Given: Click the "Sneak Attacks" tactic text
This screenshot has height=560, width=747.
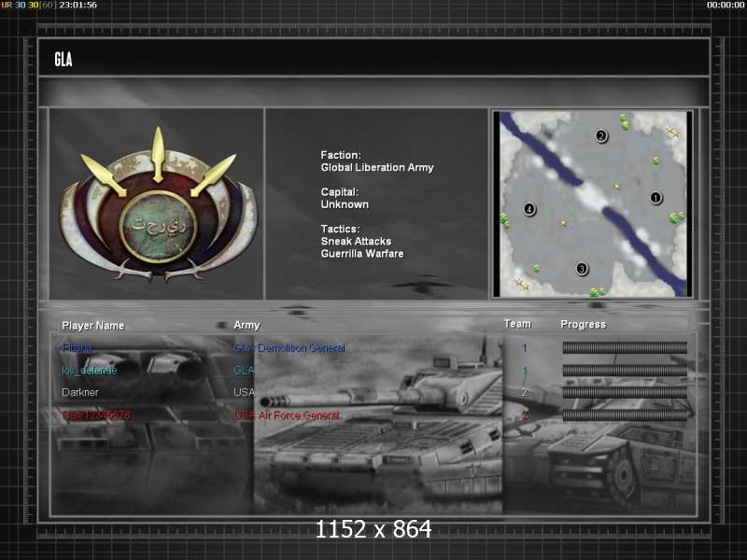Looking at the screenshot, I should 357,242.
